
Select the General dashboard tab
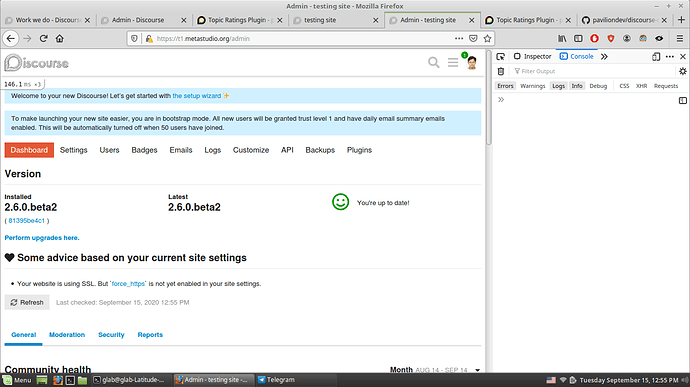(x=23, y=335)
